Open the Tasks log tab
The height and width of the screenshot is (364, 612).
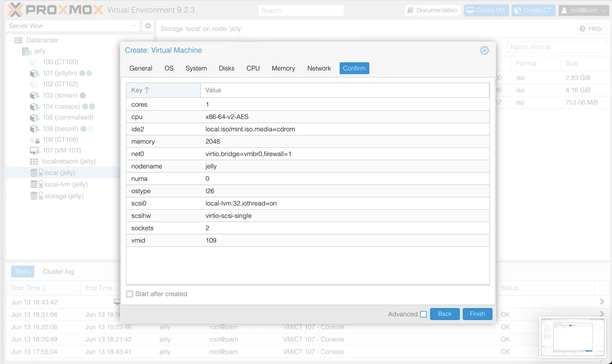pyautogui.click(x=22, y=272)
